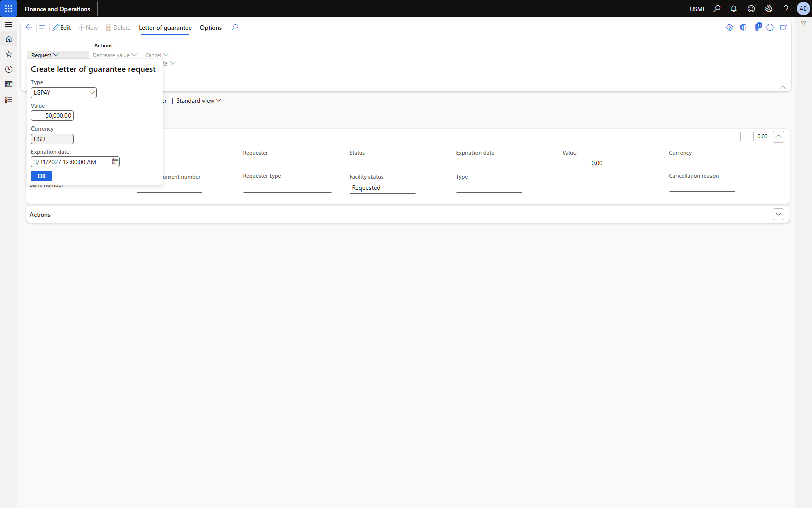This screenshot has width=812, height=508.
Task: Click USMF company selector
Action: [x=697, y=9]
